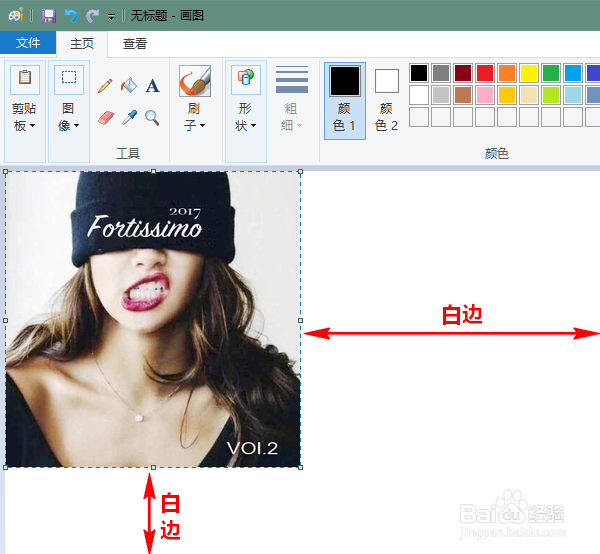Click the first empty custom color slot

(419, 117)
